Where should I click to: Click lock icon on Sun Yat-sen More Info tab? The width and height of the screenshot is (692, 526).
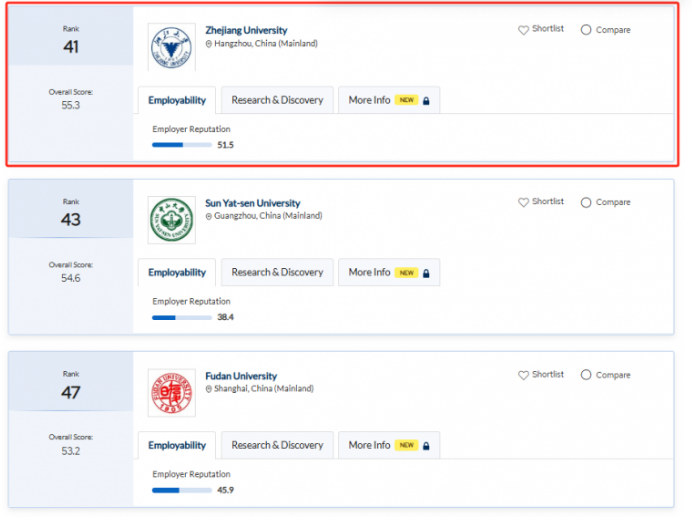426,273
